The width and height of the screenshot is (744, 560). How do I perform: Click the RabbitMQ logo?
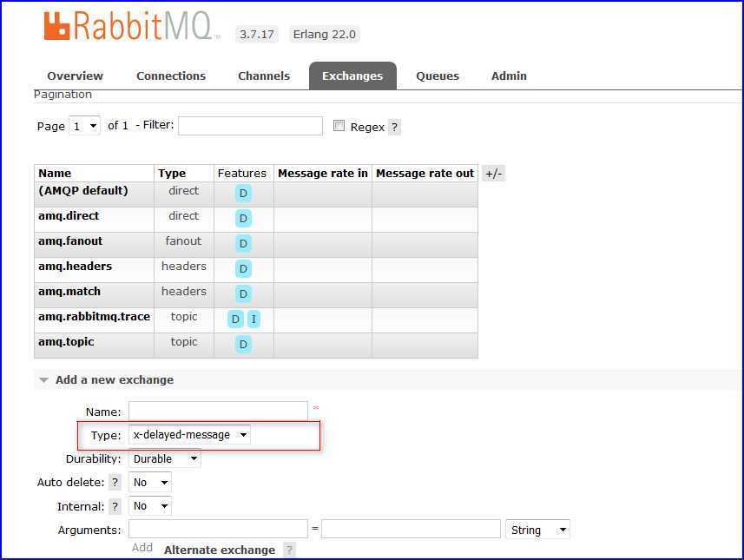131,26
